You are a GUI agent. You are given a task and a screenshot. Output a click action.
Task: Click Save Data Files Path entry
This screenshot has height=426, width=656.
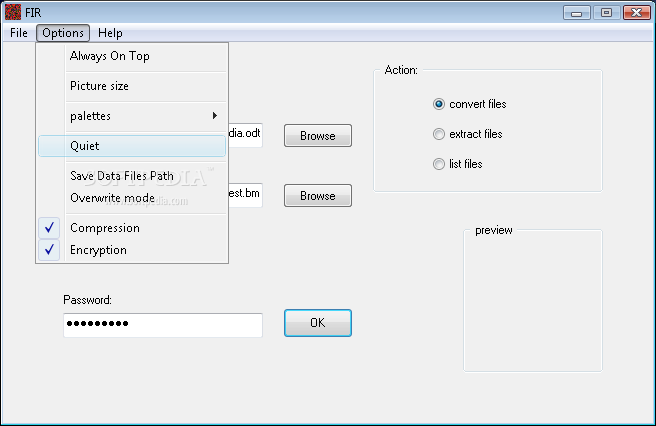[x=121, y=176]
